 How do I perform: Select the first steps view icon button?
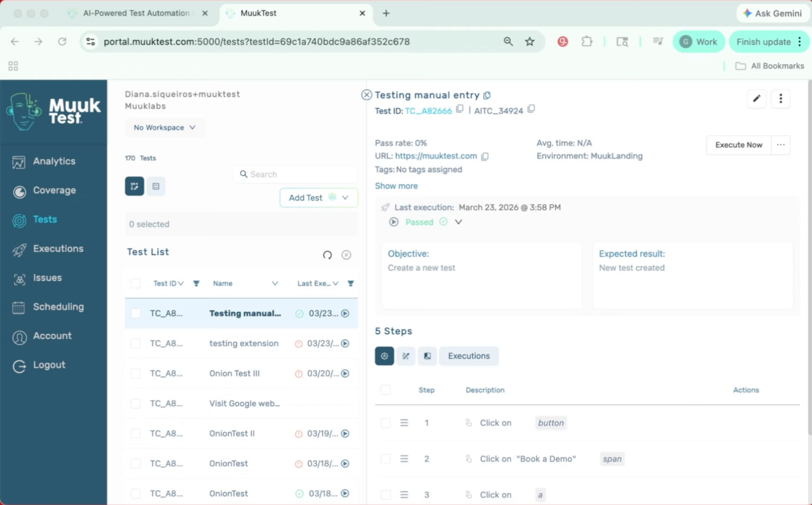coord(384,356)
